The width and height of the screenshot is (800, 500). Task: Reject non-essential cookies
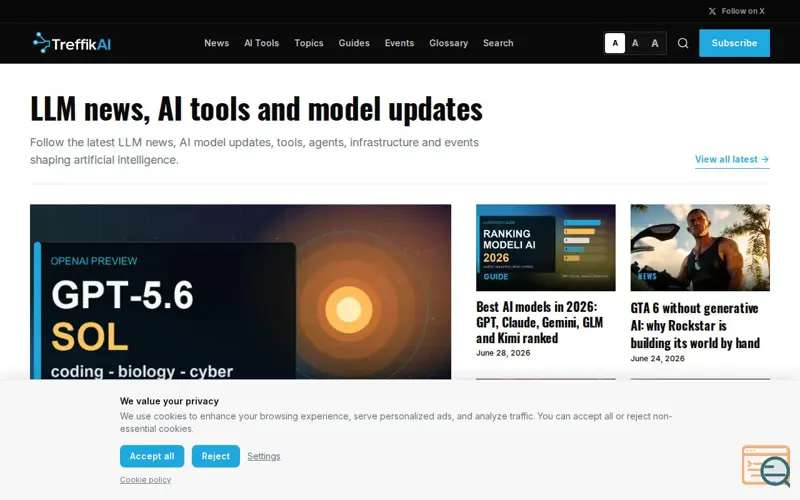click(216, 456)
